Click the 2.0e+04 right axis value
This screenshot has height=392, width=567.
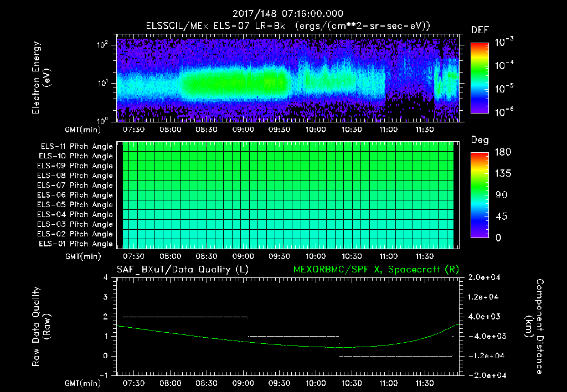[x=484, y=277]
